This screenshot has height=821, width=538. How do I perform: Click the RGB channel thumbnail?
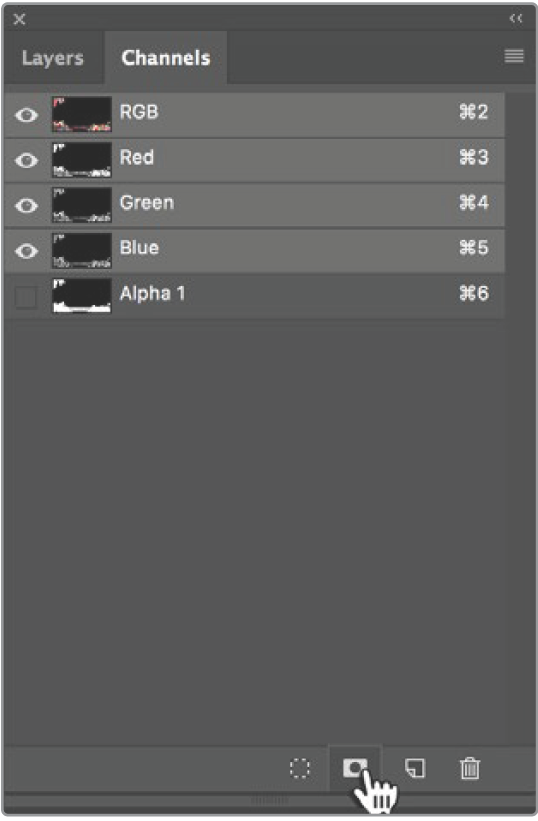click(82, 114)
